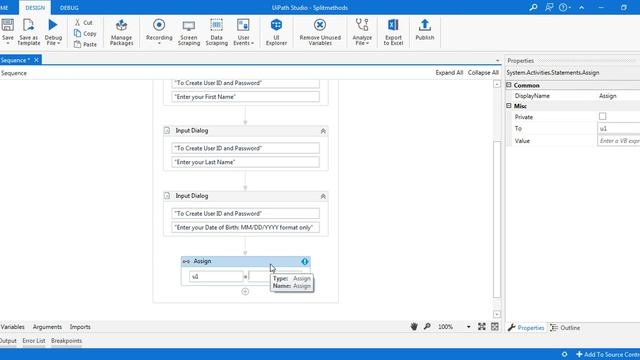The image size is (640, 360).
Task: Collapse Last Name Input Dialog
Action: coord(323,131)
